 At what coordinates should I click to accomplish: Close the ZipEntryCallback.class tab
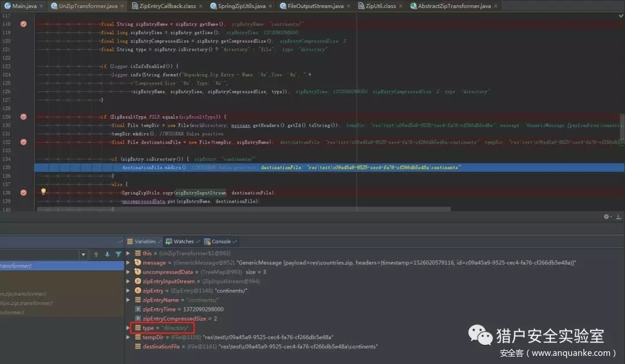pos(200,6)
